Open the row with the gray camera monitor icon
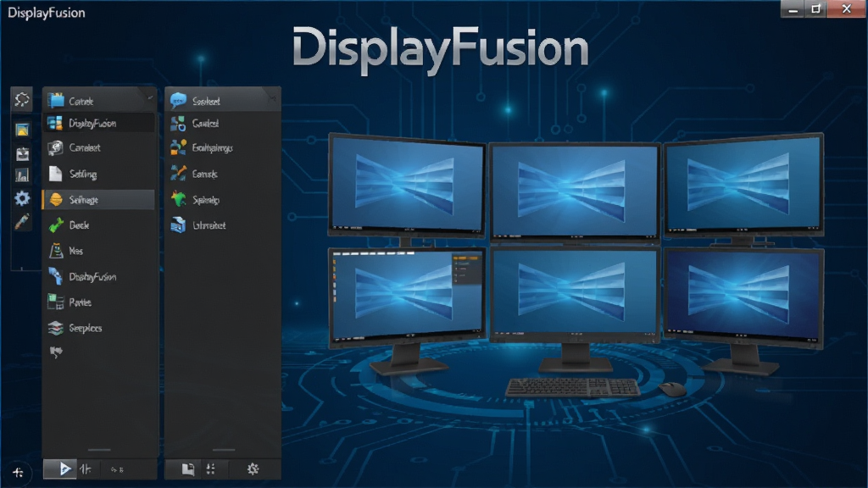The image size is (868, 488). pos(100,147)
